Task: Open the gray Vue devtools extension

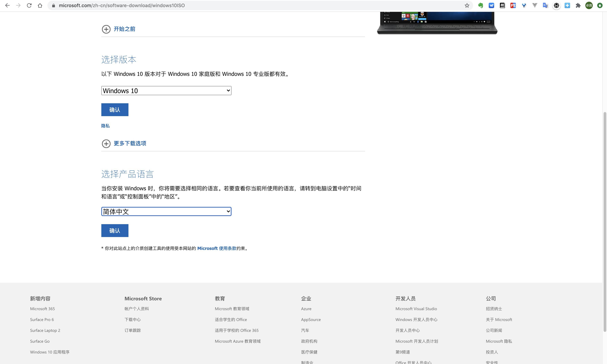Action: coord(535,5)
